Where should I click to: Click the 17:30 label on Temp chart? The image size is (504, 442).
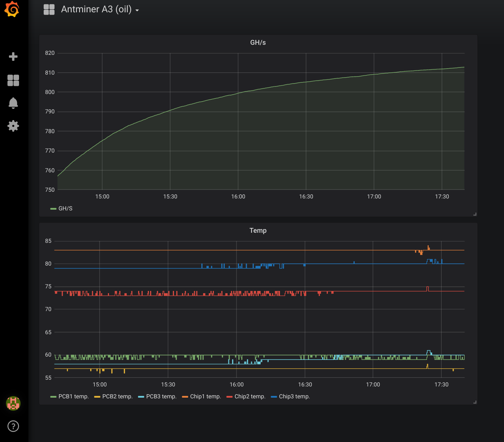[442, 385]
